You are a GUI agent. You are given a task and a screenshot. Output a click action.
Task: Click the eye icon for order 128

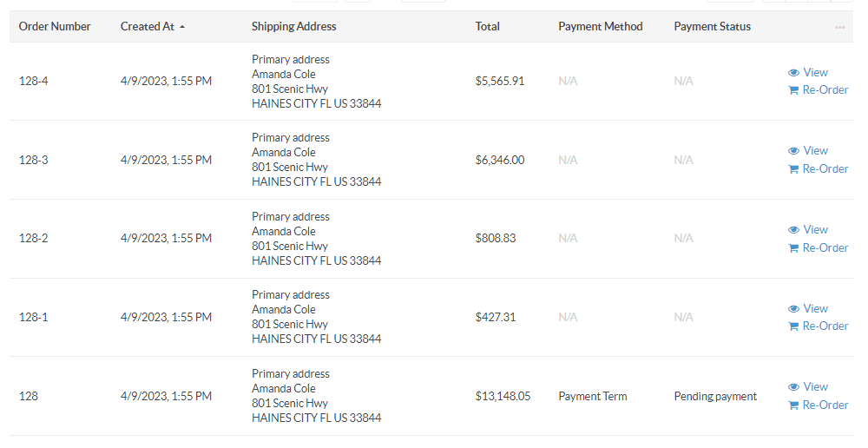click(793, 387)
